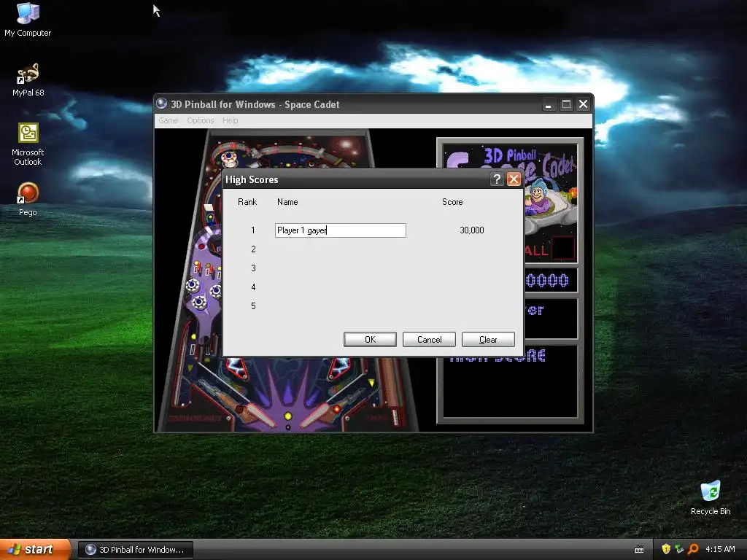Viewport: 747px width, 560px height.
Task: Launch MyPal 68 browser shortcut
Action: click(x=28, y=79)
